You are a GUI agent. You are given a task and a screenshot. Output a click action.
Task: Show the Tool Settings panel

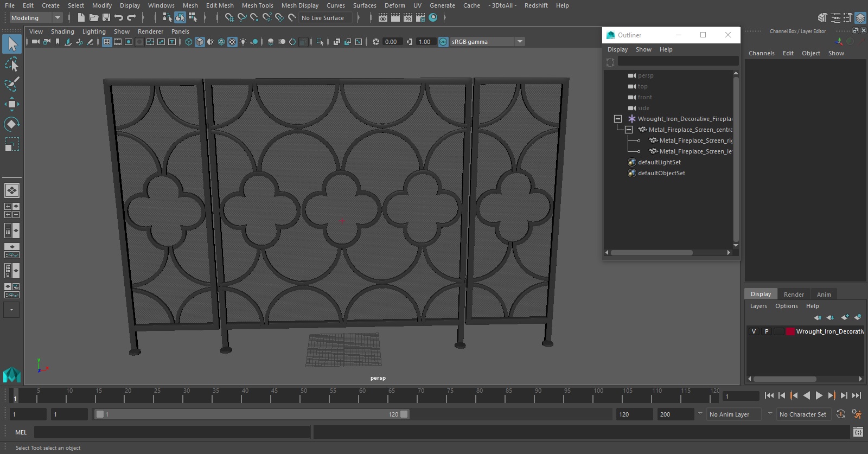click(848, 18)
